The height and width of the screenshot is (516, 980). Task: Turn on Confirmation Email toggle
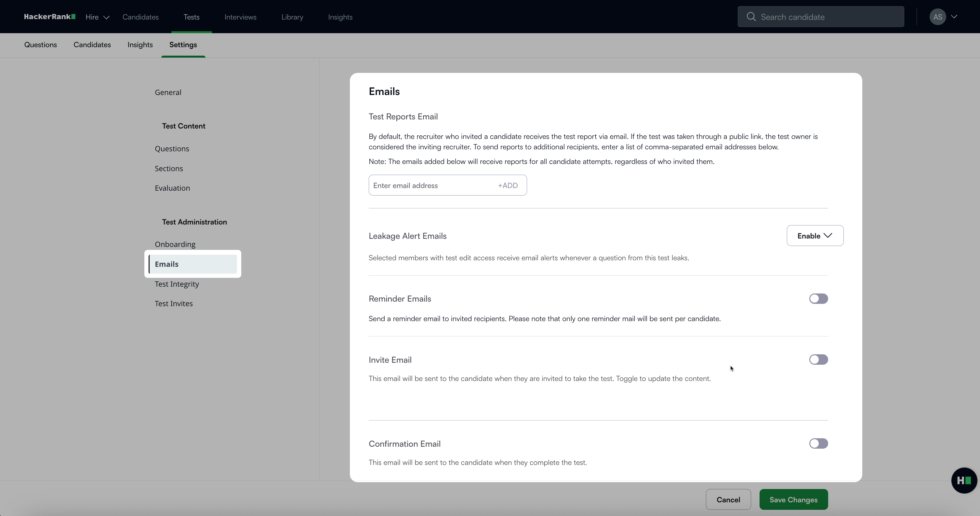coord(818,443)
